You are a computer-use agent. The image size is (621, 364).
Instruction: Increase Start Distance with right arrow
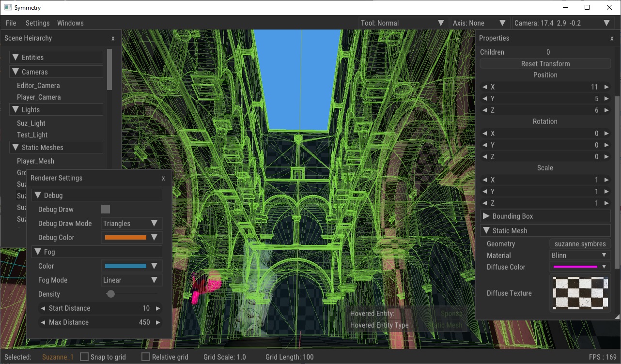click(158, 308)
